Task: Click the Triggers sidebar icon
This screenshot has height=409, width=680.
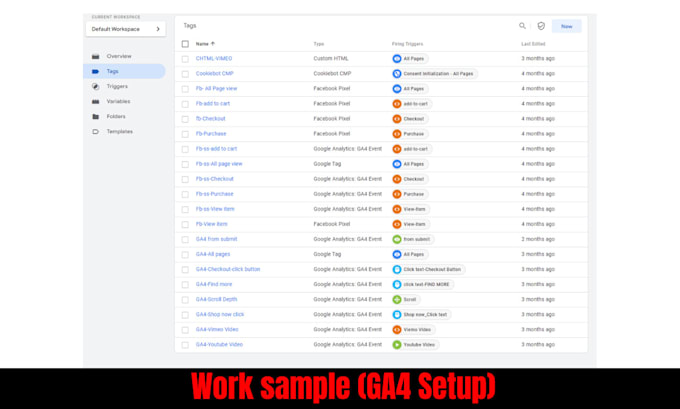Action: tap(95, 86)
